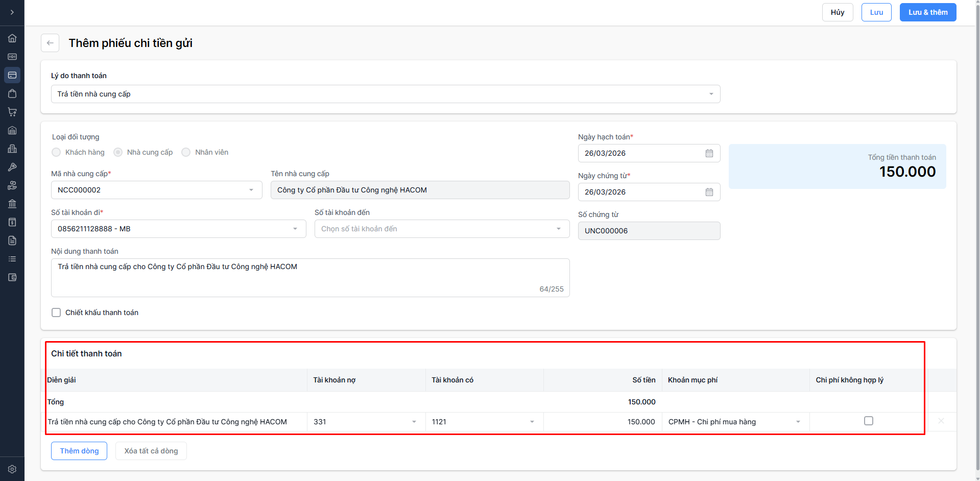Expand the Mã nhà cung cấp dropdown
Viewport: 980px width, 481px height.
[x=156, y=190]
